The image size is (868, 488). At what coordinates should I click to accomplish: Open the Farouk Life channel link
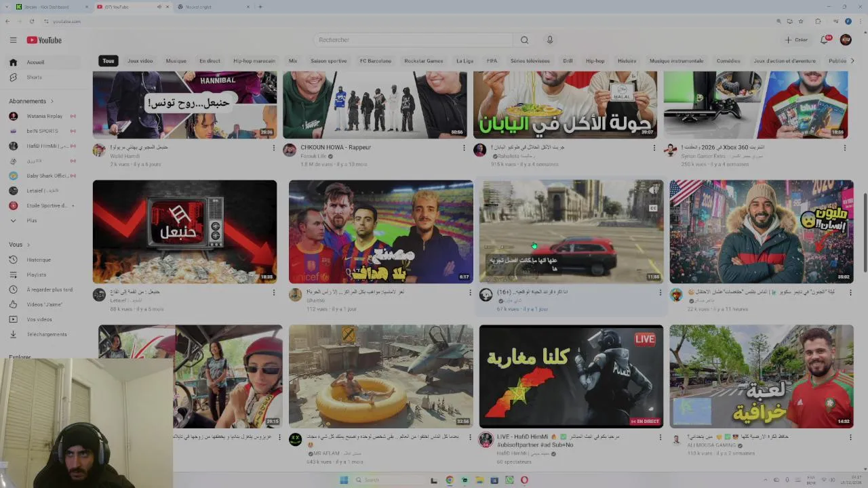pos(313,157)
